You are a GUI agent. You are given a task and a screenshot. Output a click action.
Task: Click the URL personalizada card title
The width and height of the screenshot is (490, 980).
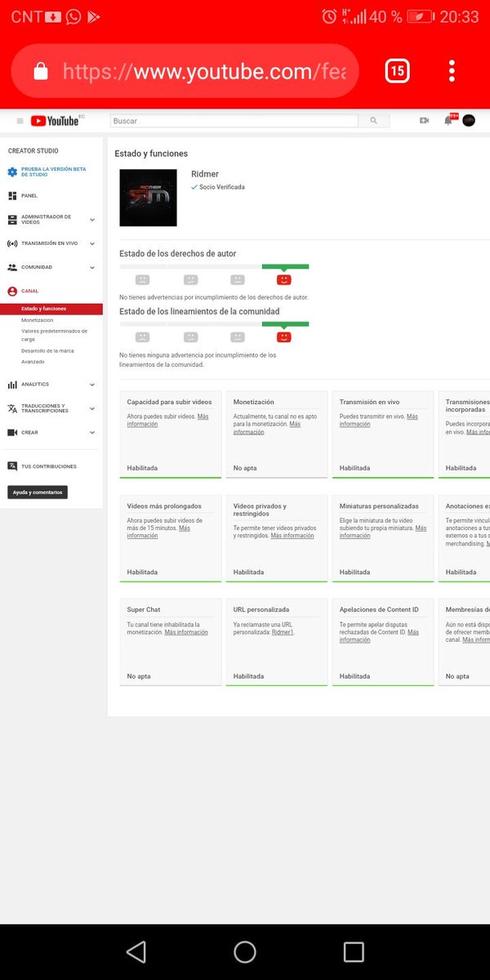click(261, 609)
